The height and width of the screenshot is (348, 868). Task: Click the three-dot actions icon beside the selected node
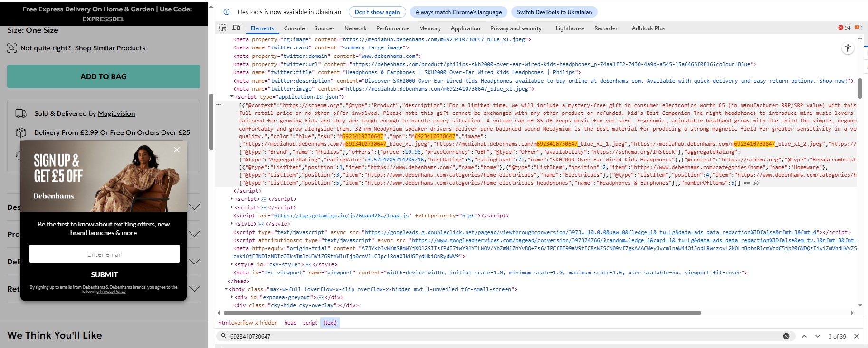[219, 105]
